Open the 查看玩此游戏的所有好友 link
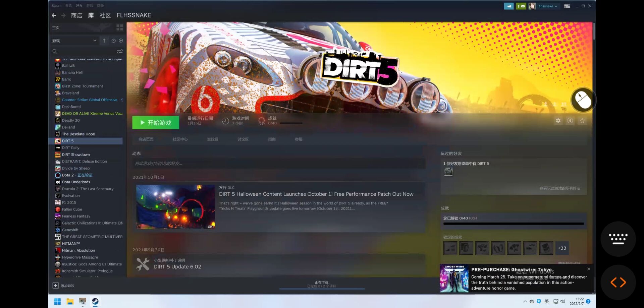This screenshot has width=644, height=308. pos(560,188)
